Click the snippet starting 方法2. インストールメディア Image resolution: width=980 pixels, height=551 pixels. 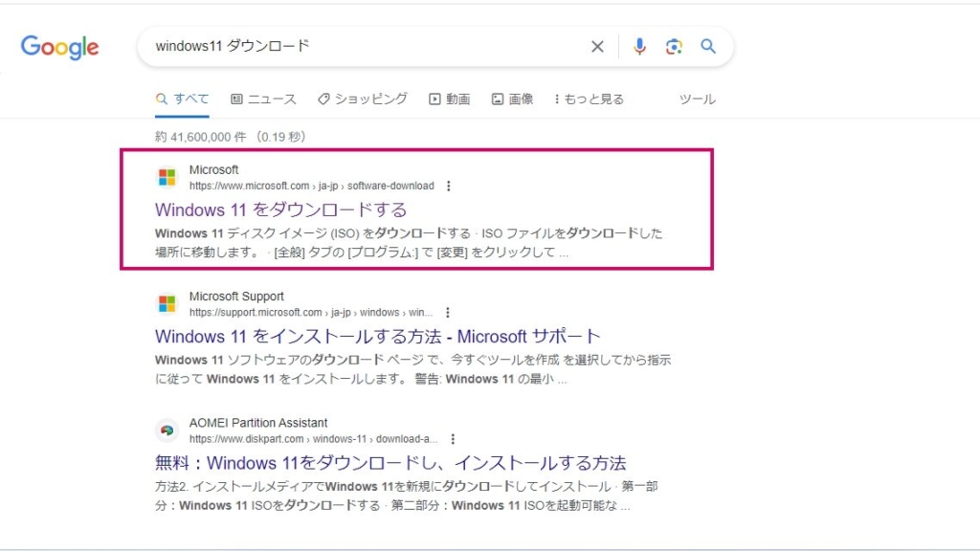(406, 496)
